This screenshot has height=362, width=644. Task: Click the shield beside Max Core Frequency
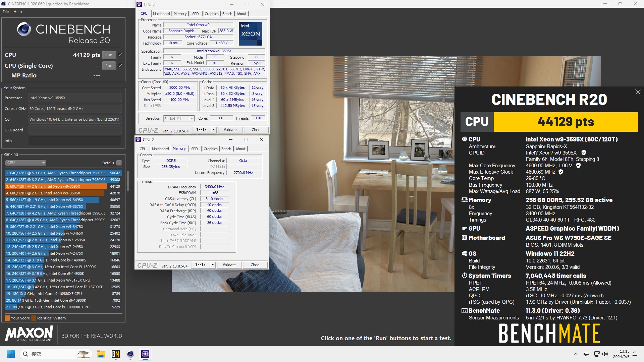pos(578,166)
